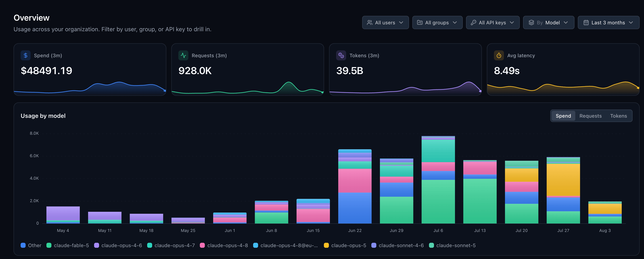The image size is (644, 259).
Task: Click the Tokens coins icon
Action: [341, 56]
